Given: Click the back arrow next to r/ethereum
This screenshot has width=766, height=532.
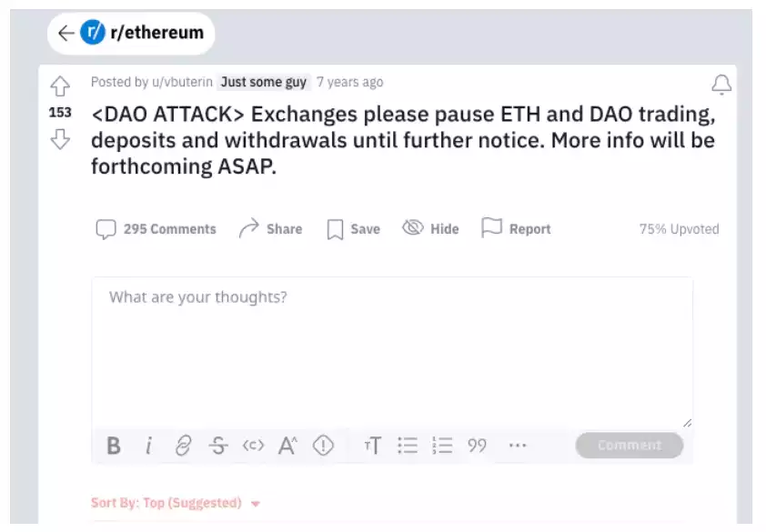Looking at the screenshot, I should [x=65, y=34].
